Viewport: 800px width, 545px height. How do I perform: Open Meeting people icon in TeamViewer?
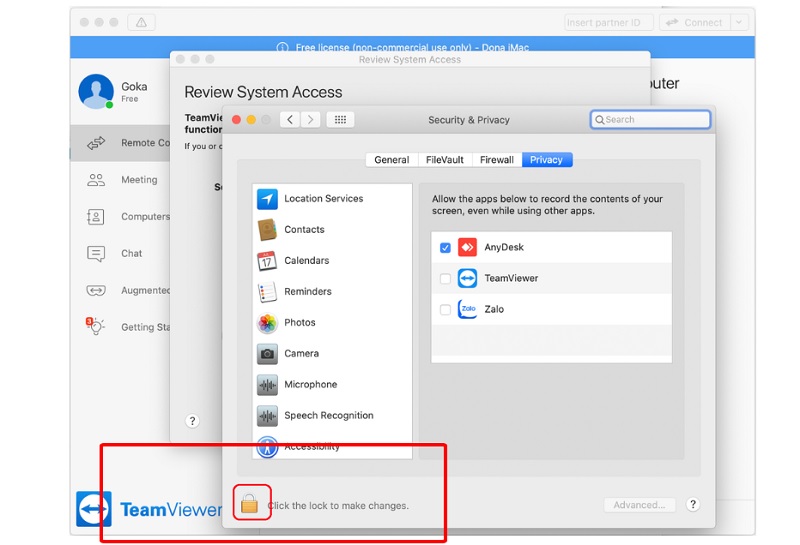(96, 180)
